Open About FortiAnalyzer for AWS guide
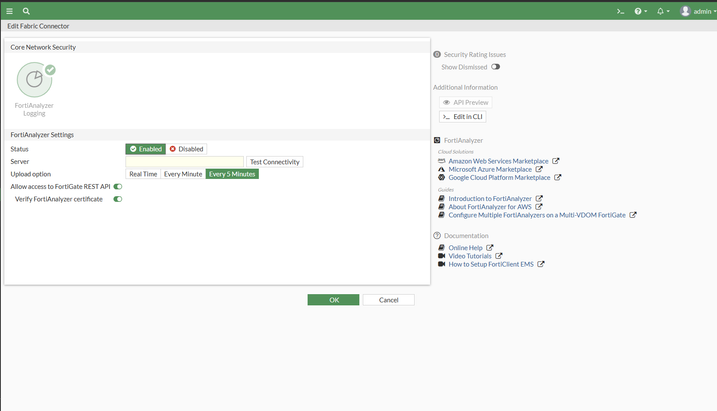This screenshot has width=717, height=411. point(490,207)
